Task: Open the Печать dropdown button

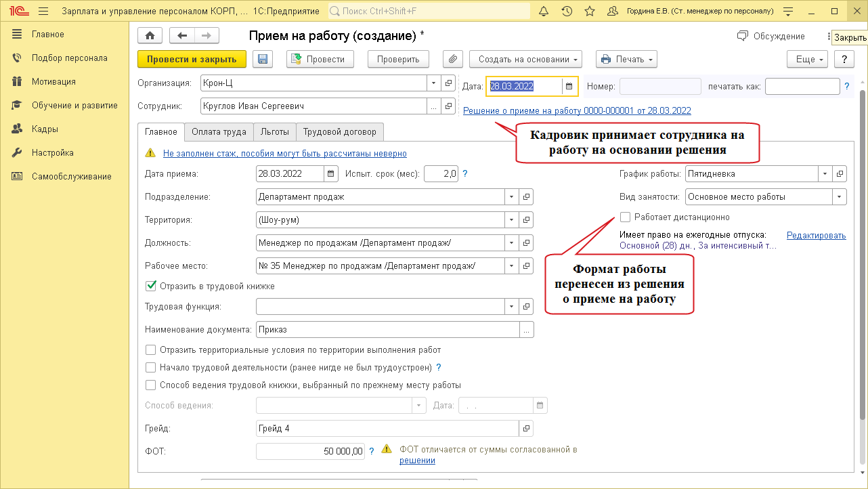Action: (627, 60)
